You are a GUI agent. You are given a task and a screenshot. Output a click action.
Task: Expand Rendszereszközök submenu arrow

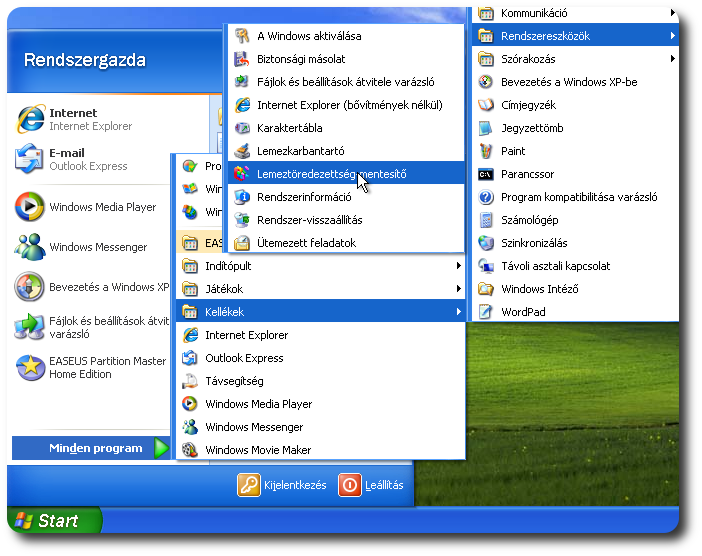[x=672, y=36]
